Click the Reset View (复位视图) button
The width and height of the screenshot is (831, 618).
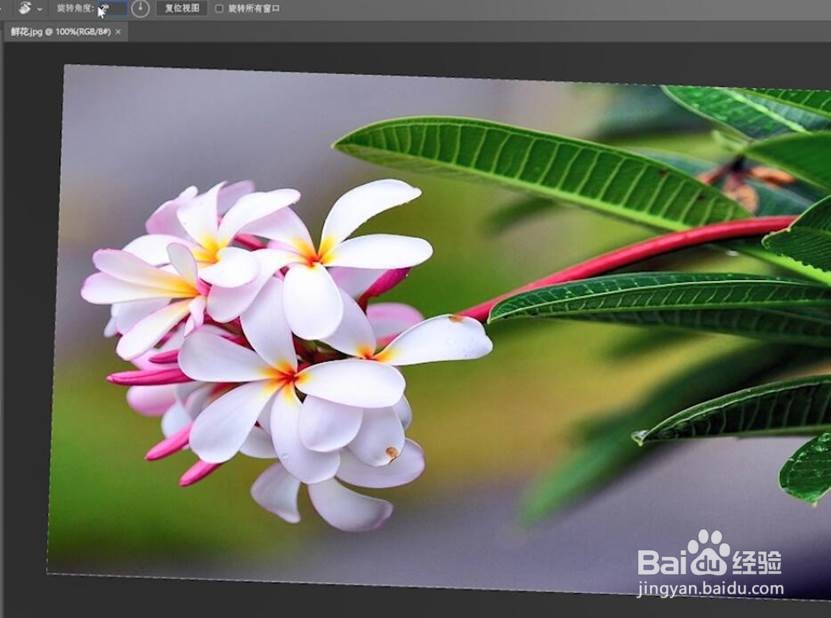pyautogui.click(x=182, y=8)
